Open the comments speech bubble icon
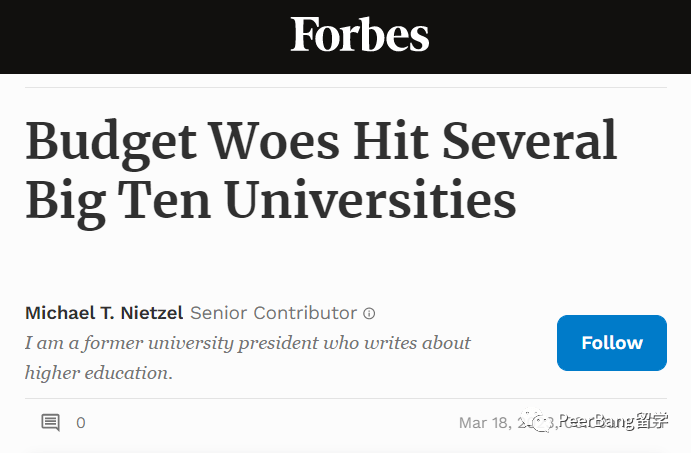The height and width of the screenshot is (453, 691). (x=51, y=423)
